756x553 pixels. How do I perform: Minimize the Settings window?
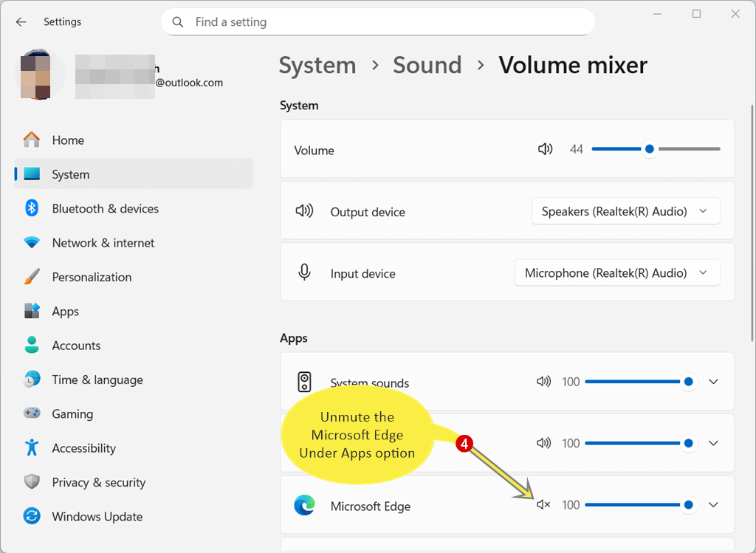657,14
